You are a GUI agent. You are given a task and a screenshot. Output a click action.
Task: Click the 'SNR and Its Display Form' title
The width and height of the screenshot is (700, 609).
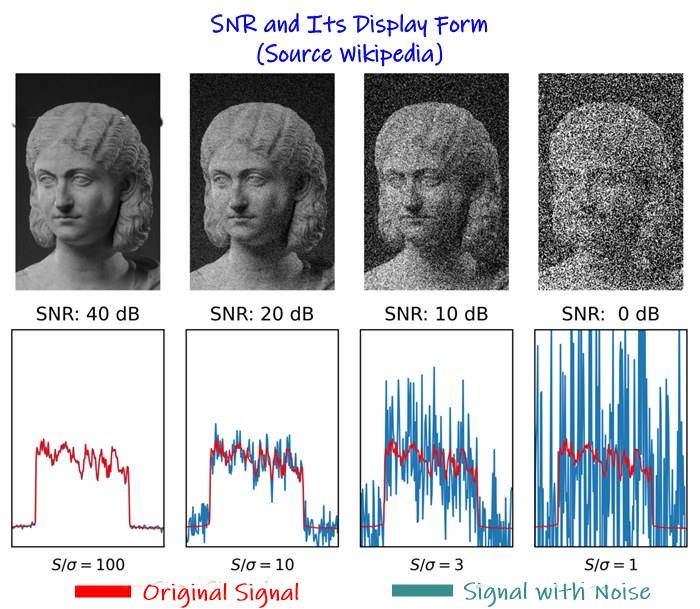349,25
